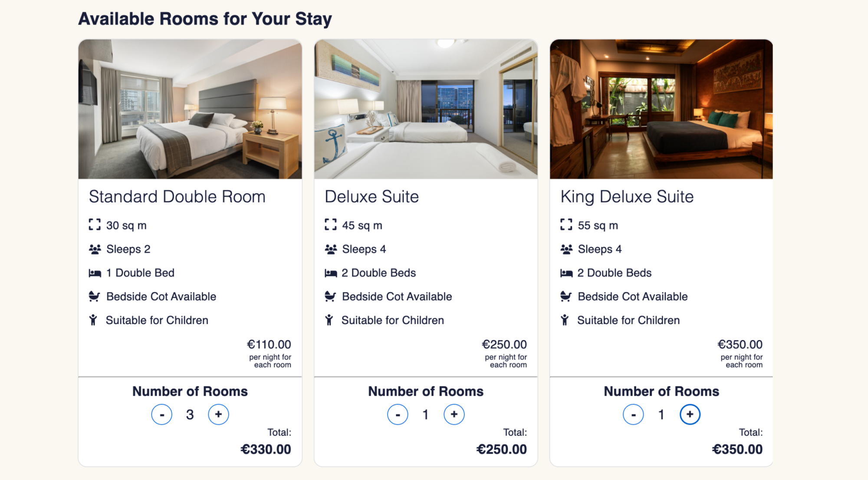Open the Standard Double Room photo
Viewport: 868px width, 480px height.
[x=190, y=109]
